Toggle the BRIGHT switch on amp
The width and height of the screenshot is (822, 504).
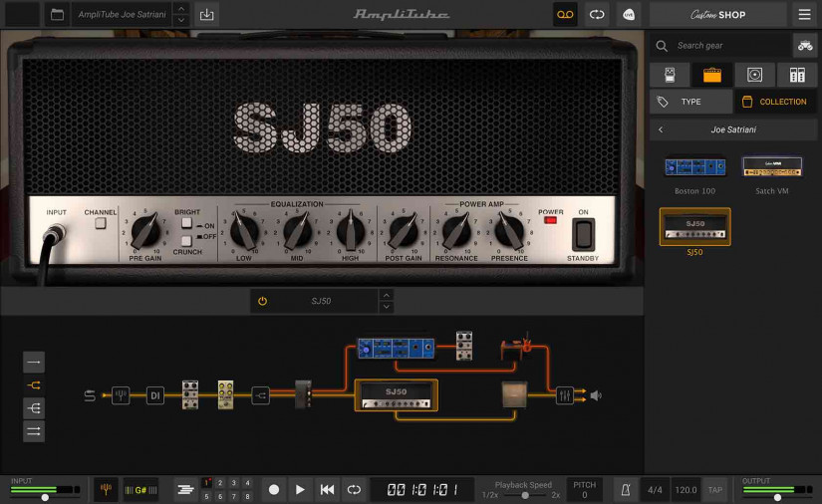click(x=186, y=223)
